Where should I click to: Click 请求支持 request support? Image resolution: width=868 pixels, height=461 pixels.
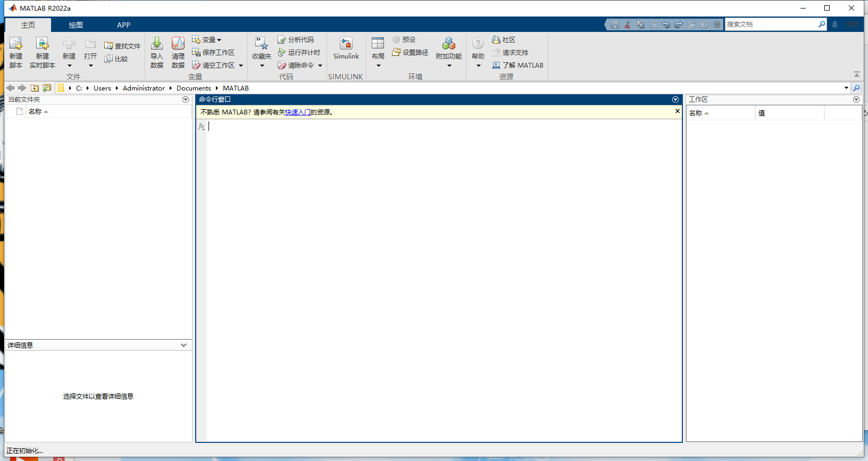click(x=510, y=52)
